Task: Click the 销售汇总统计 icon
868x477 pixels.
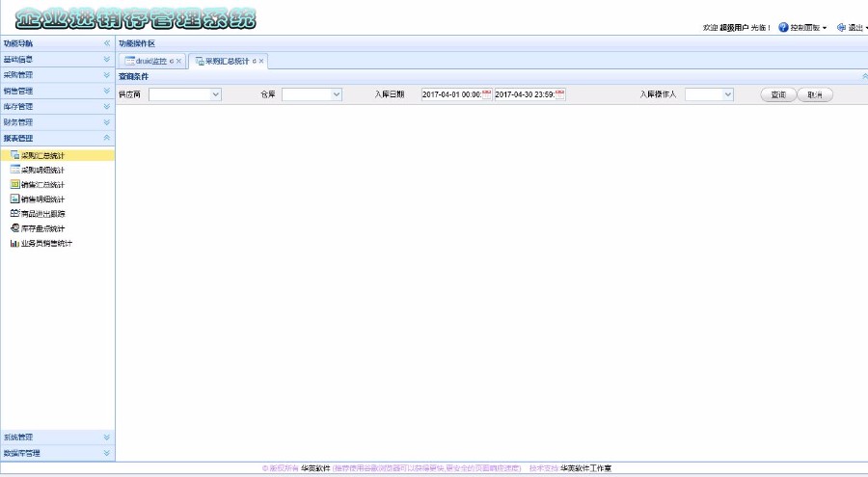Action: click(x=14, y=184)
